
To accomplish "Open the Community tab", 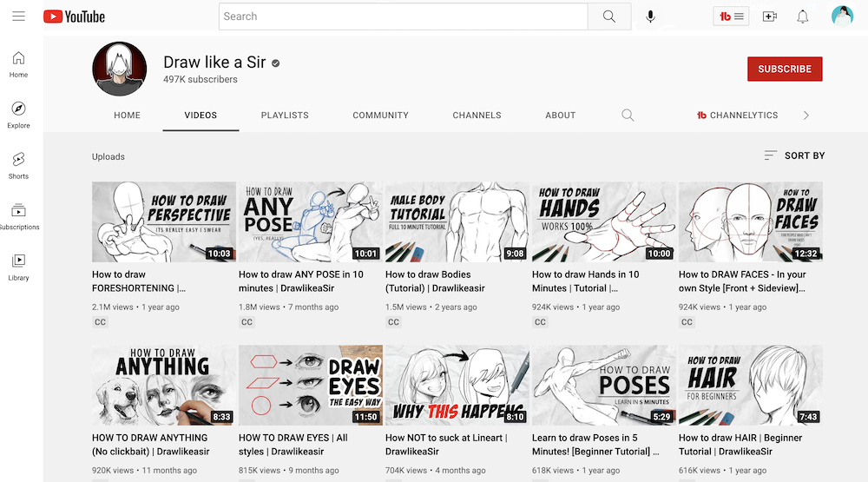I will [380, 116].
